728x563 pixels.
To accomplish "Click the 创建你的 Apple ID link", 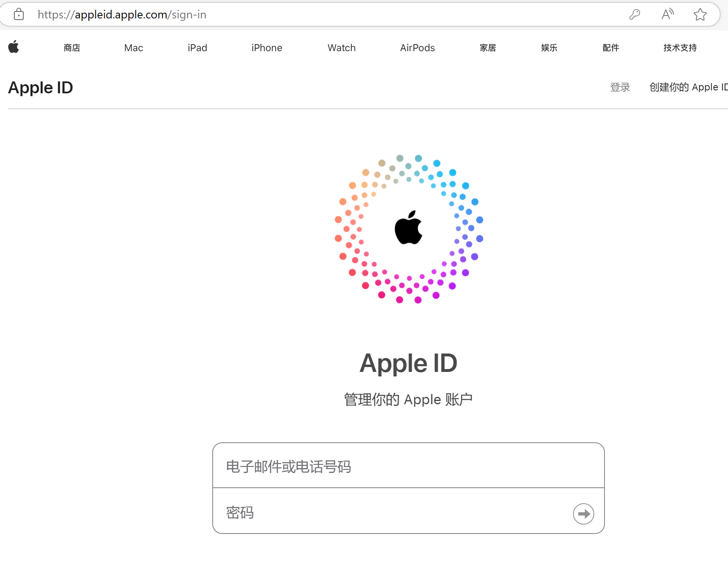I will click(688, 87).
